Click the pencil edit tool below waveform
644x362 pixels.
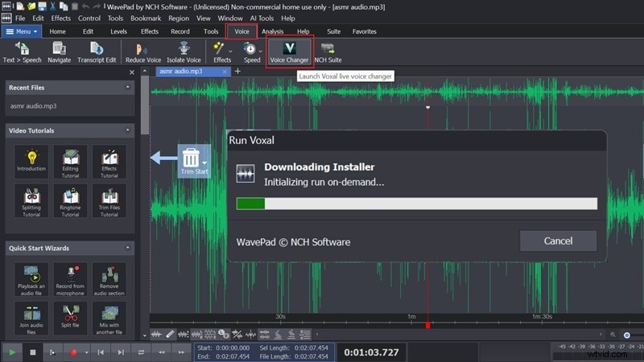(170, 335)
